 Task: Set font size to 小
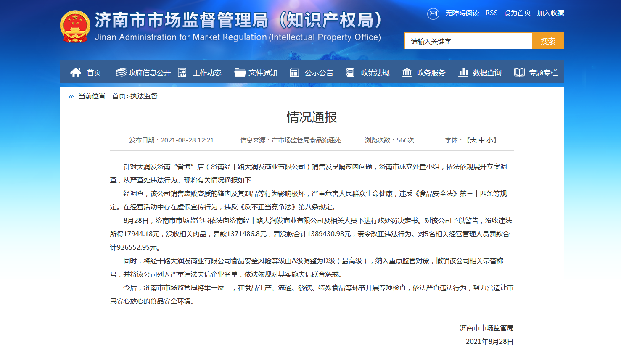(x=490, y=140)
